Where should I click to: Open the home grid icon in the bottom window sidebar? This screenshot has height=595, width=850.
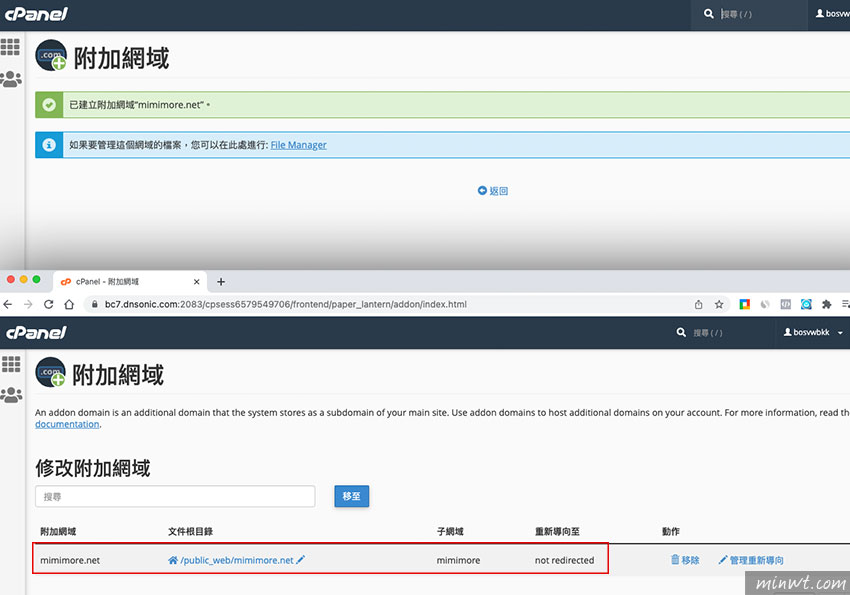11,364
